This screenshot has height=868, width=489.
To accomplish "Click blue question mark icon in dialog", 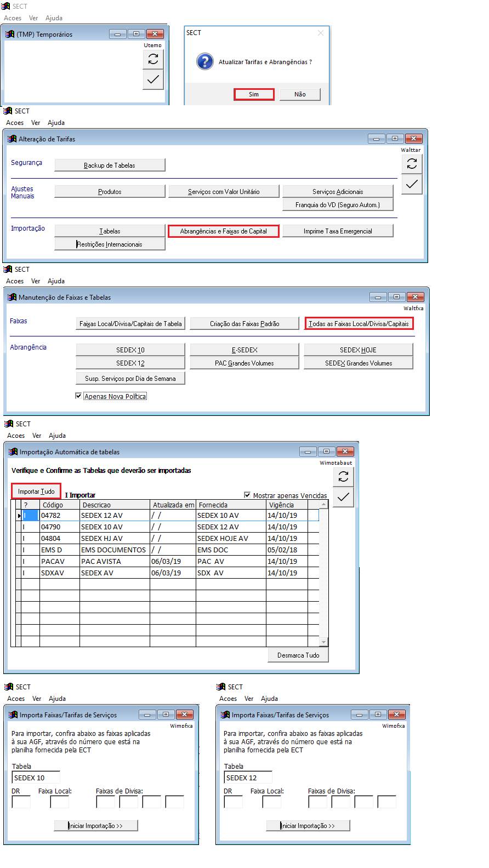I will (x=205, y=61).
